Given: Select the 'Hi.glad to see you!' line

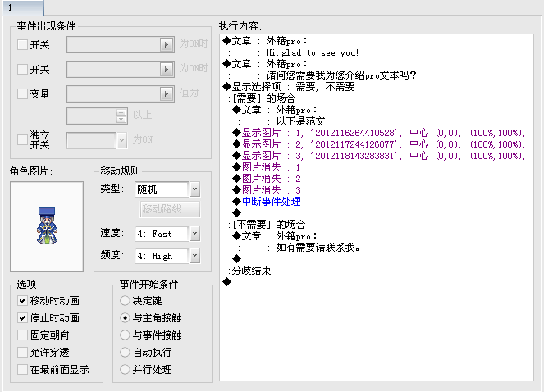Looking at the screenshot, I should (x=294, y=52).
